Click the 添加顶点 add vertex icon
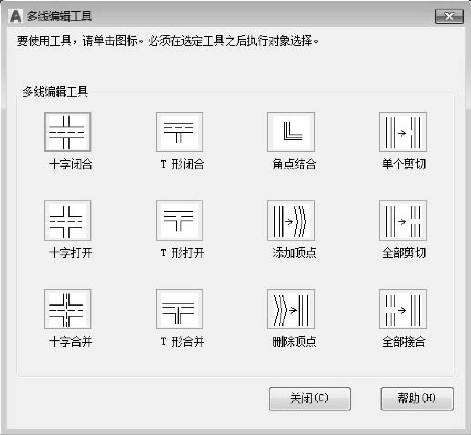Screen dimensions: 471x435 (291, 220)
